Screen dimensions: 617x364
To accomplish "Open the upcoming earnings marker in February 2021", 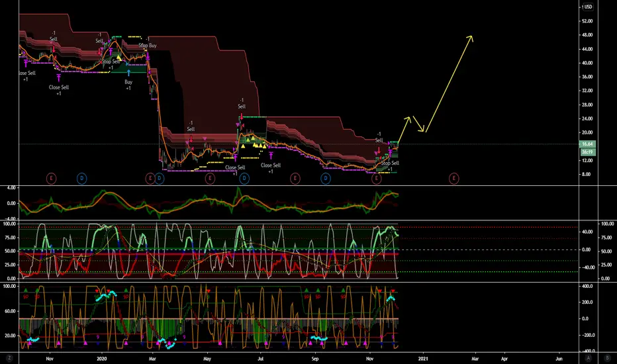I will [x=453, y=178].
